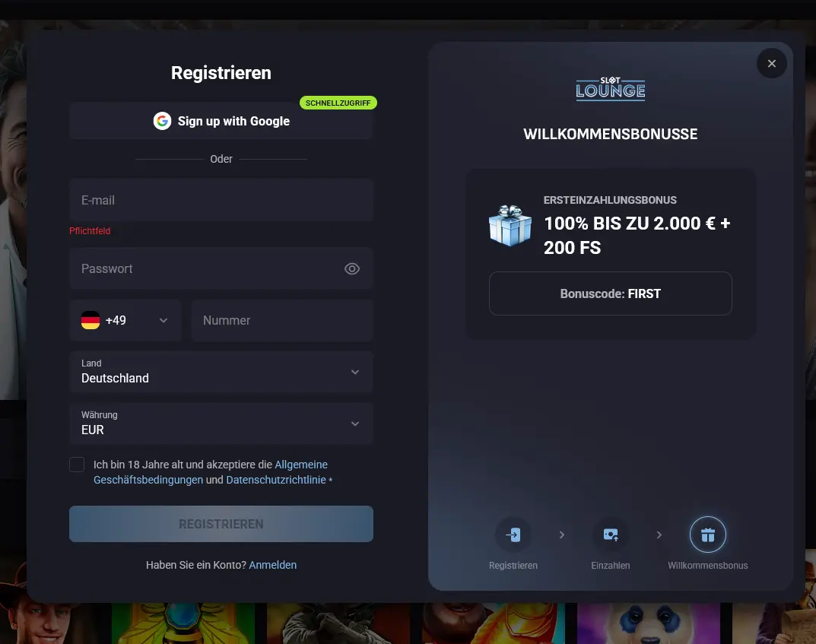Focus the Nummer phone input field
816x644 pixels.
pyautogui.click(x=282, y=320)
